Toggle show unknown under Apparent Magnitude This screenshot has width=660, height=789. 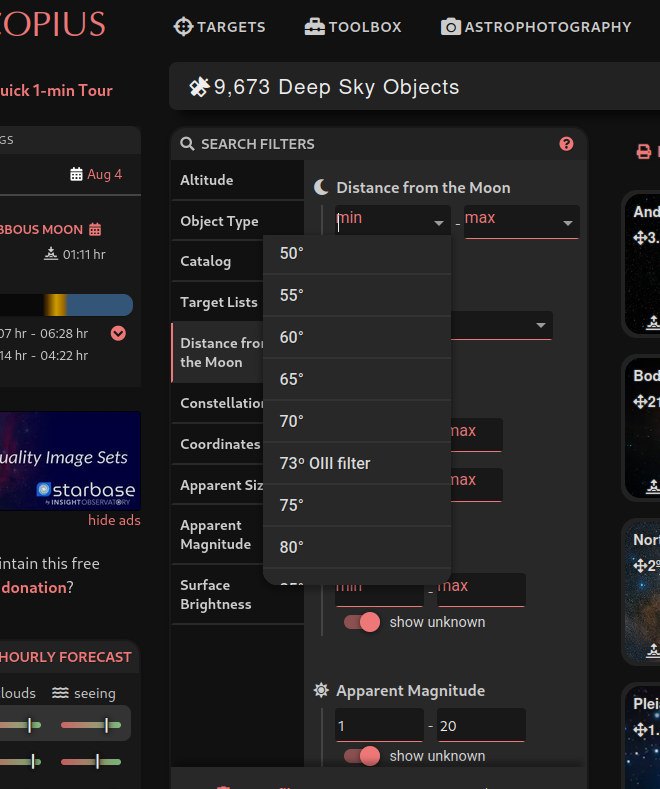point(362,756)
